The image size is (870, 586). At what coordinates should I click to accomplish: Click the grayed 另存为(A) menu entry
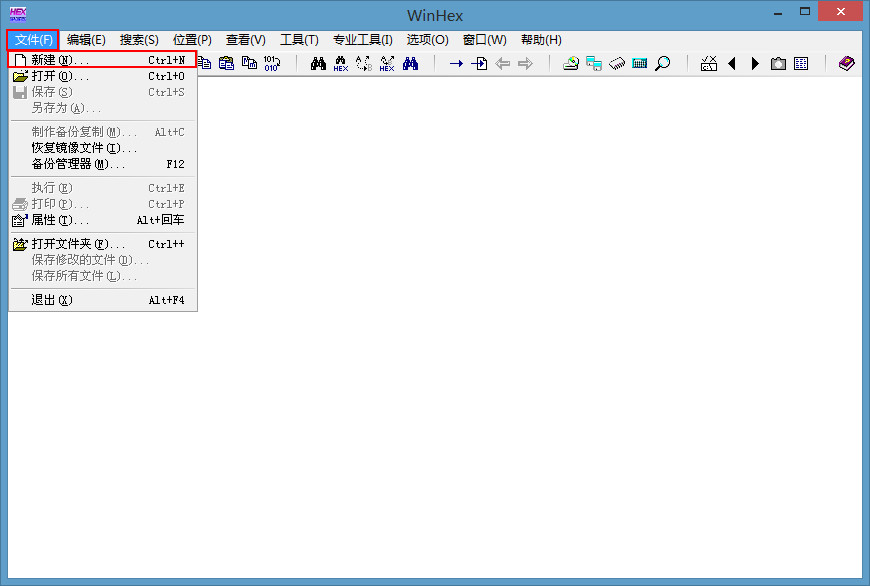click(103, 108)
